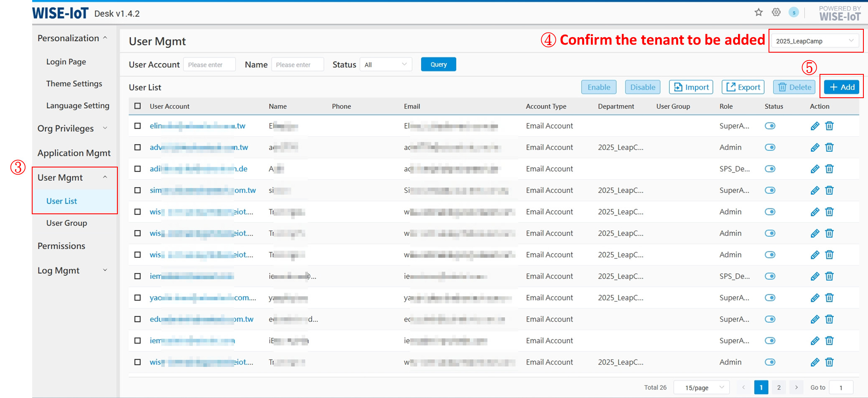Open User Group in the sidebar
The height and width of the screenshot is (398, 868).
tap(66, 223)
